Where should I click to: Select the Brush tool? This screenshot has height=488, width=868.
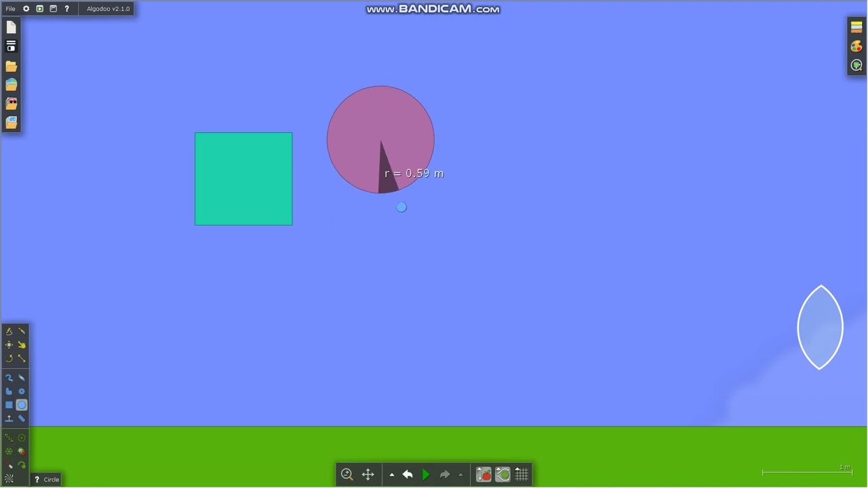(9, 378)
